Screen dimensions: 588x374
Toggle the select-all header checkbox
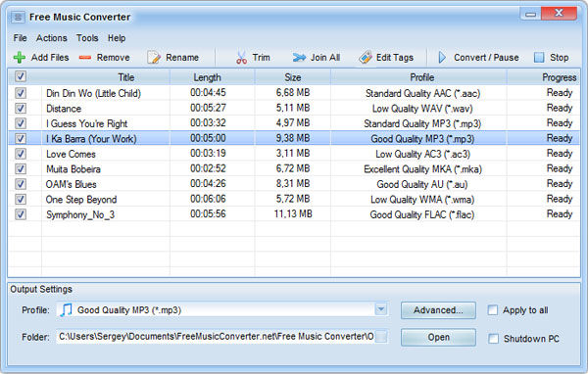point(21,76)
